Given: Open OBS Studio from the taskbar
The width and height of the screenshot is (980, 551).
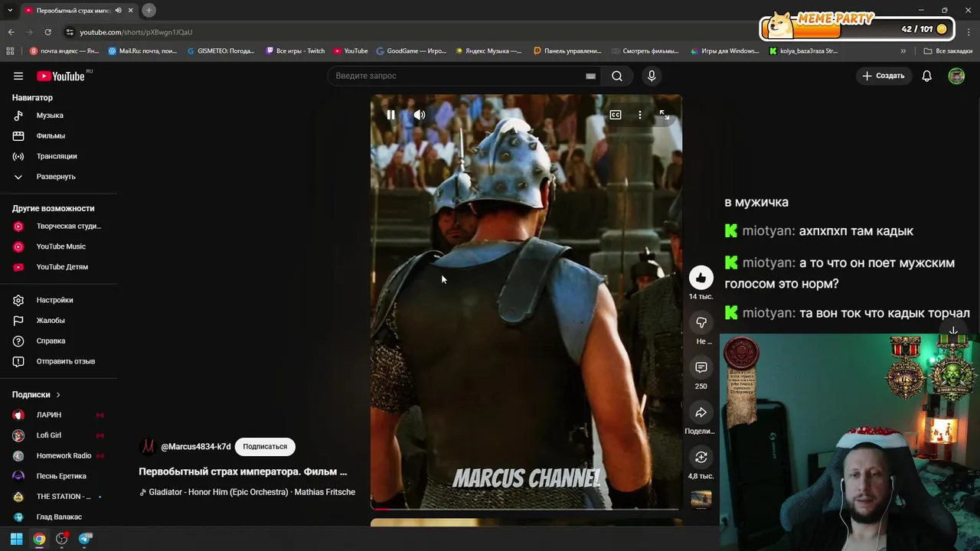Looking at the screenshot, I should coord(62,539).
